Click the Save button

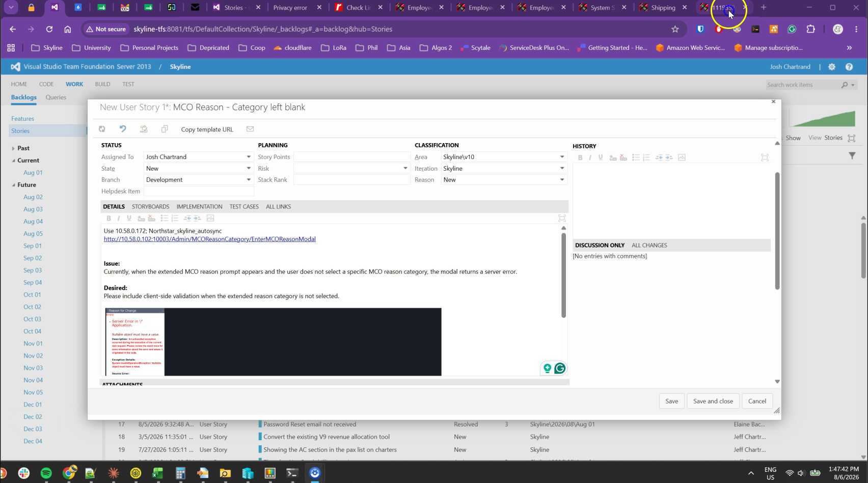671,401
